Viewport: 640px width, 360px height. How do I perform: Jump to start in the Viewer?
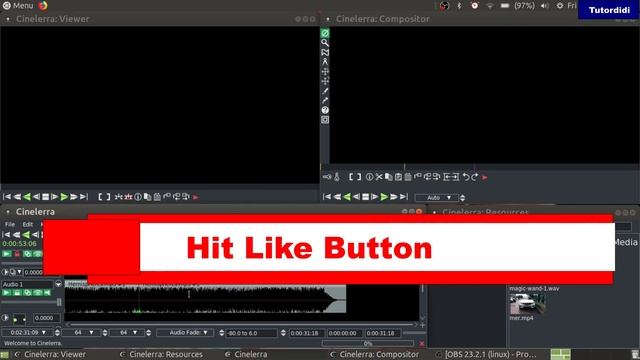[7, 197]
